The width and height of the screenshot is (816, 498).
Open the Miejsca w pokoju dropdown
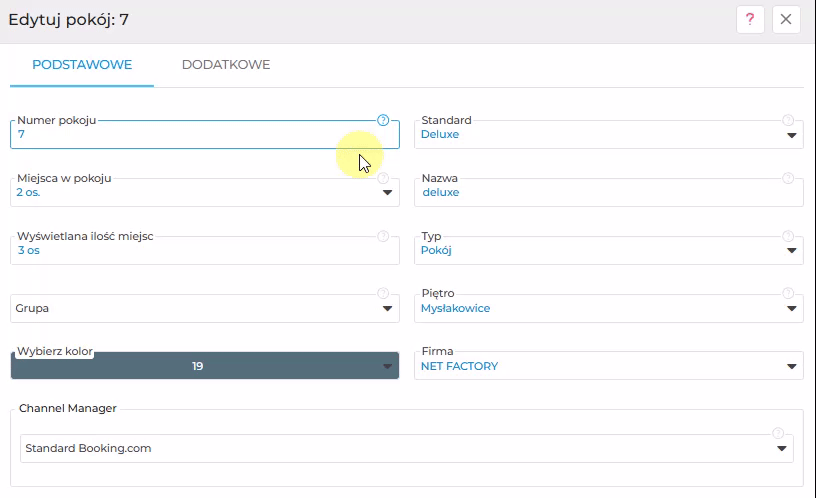pyautogui.click(x=205, y=193)
